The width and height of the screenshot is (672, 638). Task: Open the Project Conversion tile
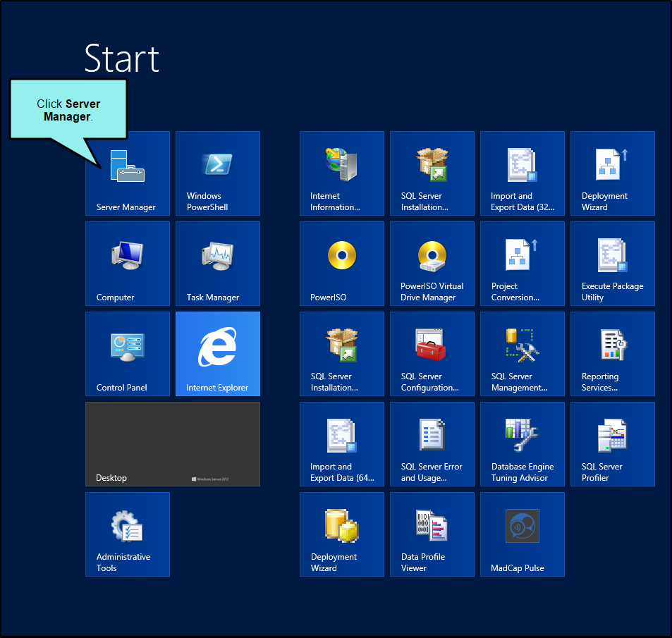pyautogui.click(x=523, y=264)
